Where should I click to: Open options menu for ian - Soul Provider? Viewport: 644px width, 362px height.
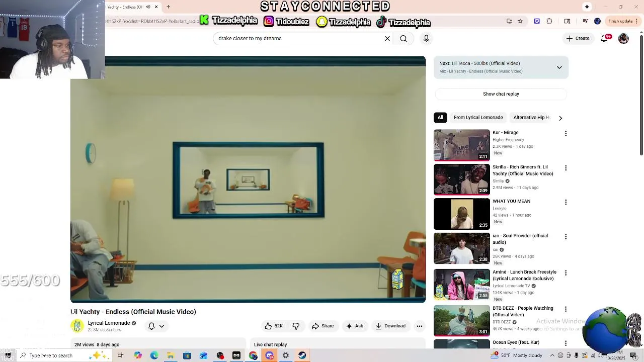[566, 236]
